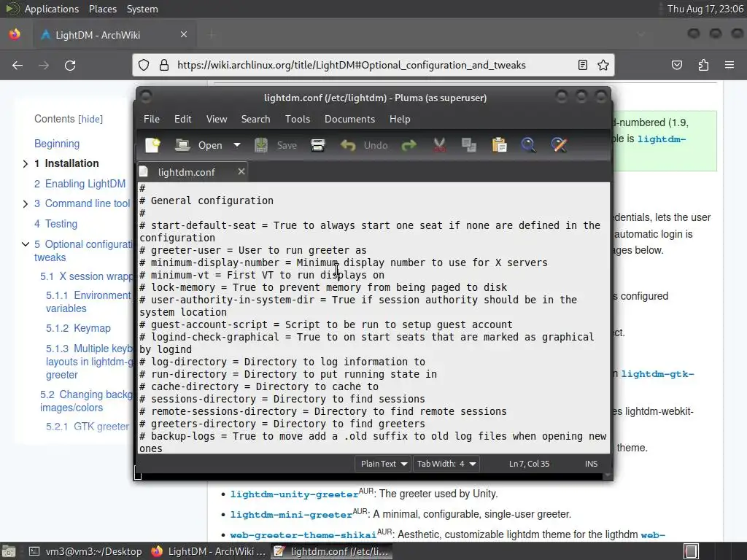Open Pluma's find and replace icon
The height and width of the screenshot is (560, 747).
pos(560,145)
